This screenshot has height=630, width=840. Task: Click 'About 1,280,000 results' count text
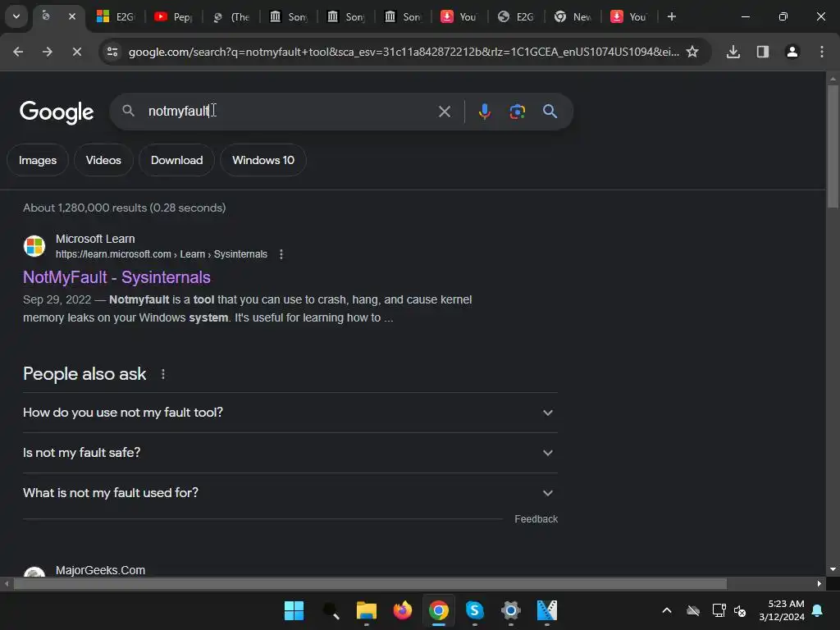(x=125, y=208)
